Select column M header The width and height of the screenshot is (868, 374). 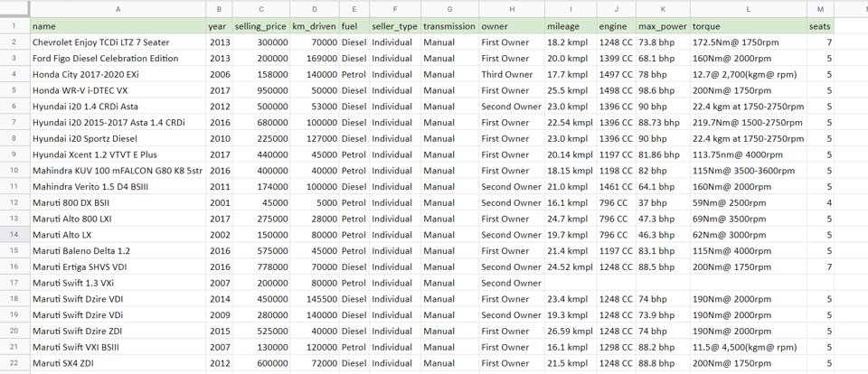(x=820, y=9)
